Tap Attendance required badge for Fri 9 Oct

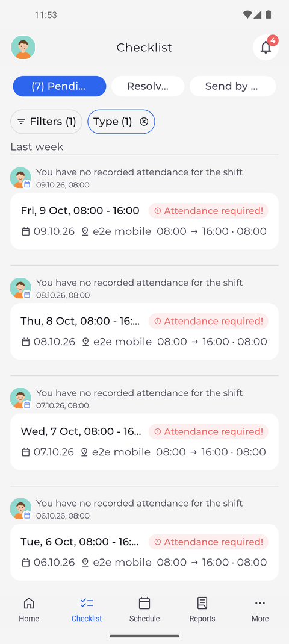click(x=208, y=211)
